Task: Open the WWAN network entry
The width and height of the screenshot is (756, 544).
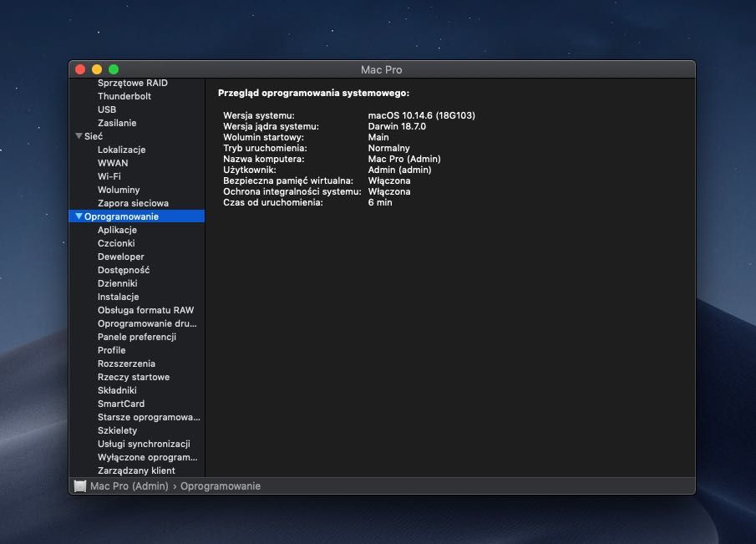Action: pyautogui.click(x=113, y=163)
